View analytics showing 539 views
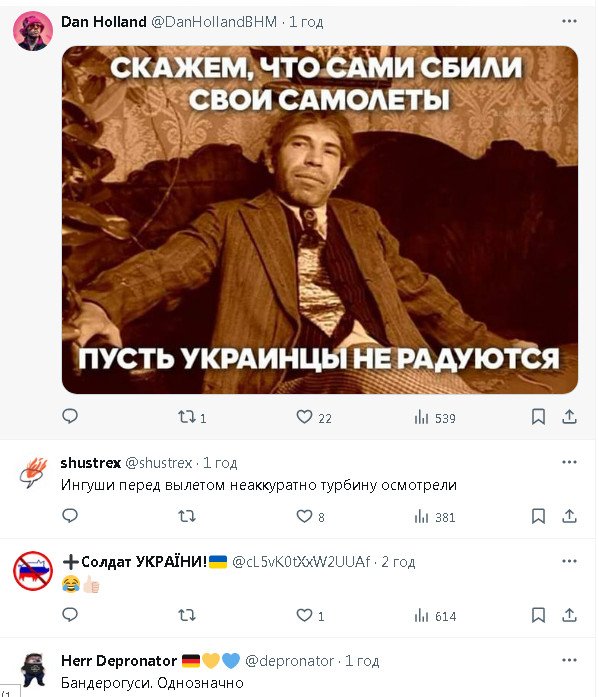 coord(435,417)
